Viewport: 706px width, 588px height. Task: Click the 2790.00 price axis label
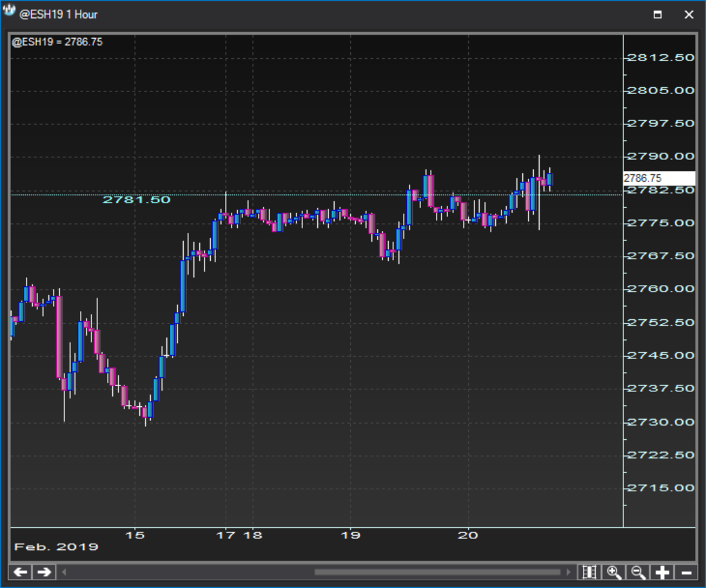coord(660,156)
